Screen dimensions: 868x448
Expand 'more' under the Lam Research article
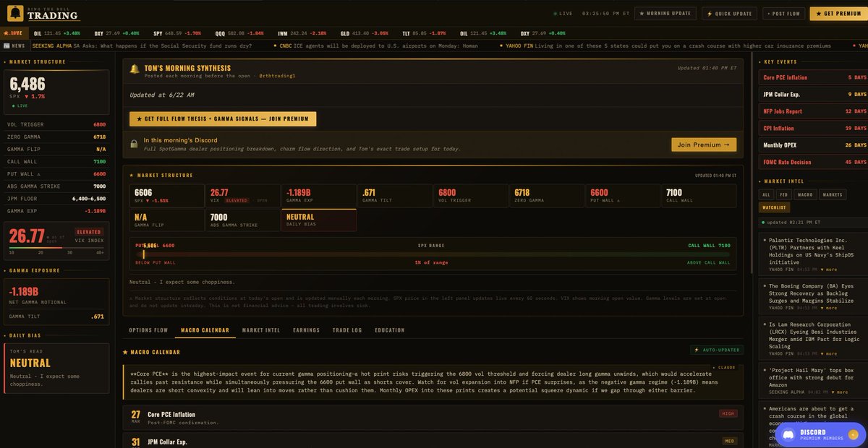point(830,353)
